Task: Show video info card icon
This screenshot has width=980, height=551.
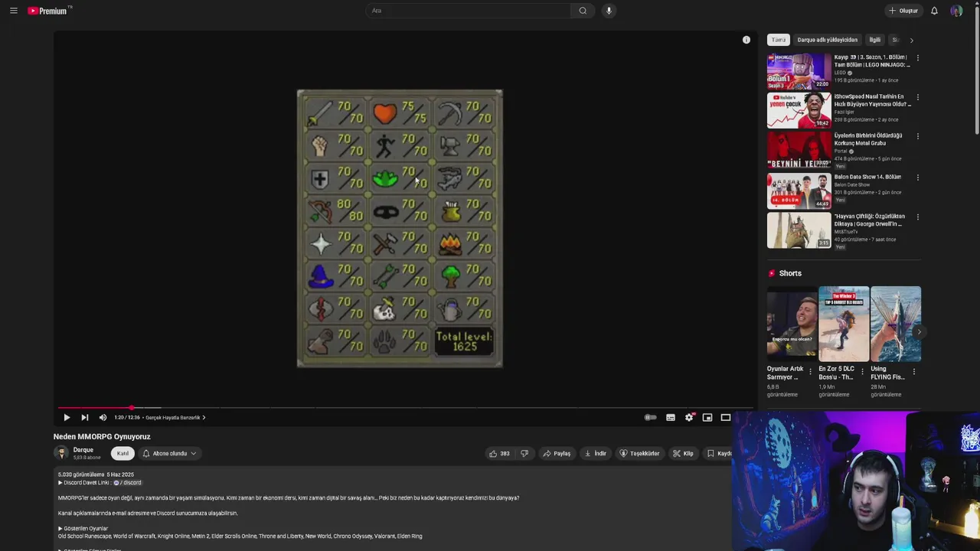Action: (x=746, y=40)
